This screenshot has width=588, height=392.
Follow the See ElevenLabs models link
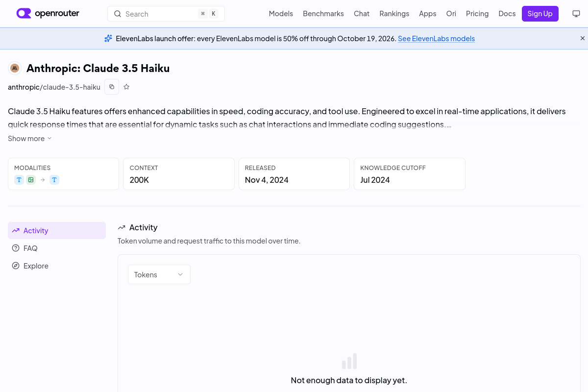pos(436,39)
